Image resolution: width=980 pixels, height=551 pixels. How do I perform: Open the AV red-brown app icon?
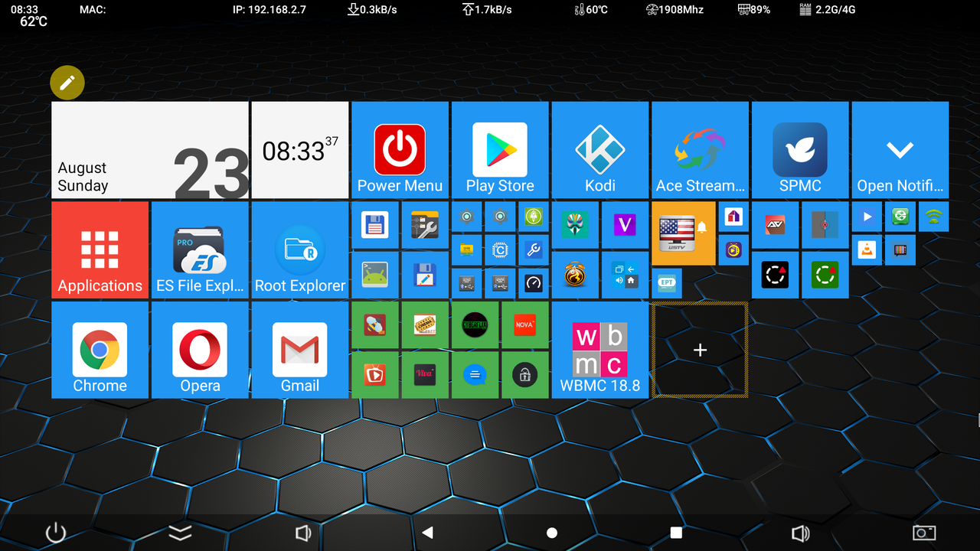tap(775, 225)
